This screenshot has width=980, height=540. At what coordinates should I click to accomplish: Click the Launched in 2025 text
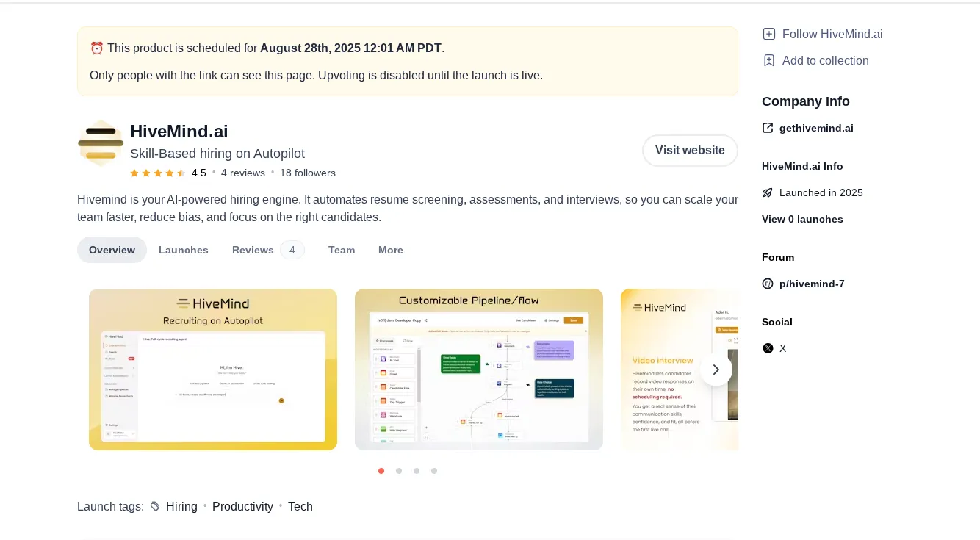coord(821,192)
